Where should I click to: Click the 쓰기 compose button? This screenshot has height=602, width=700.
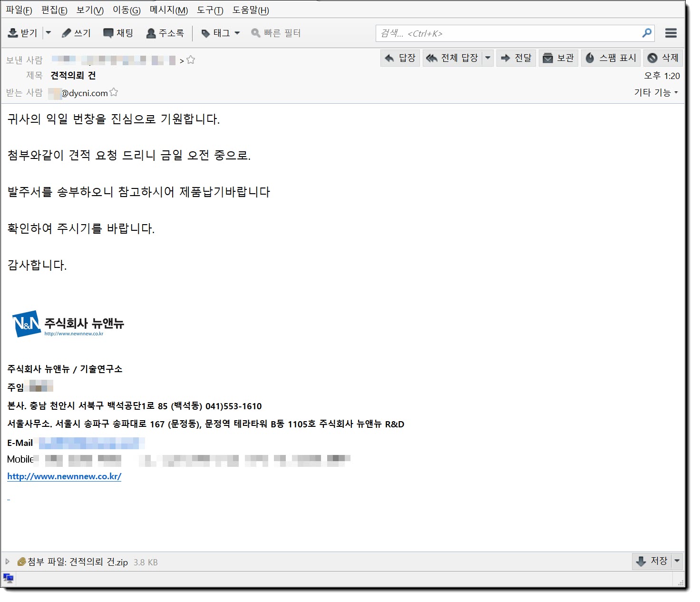[76, 33]
